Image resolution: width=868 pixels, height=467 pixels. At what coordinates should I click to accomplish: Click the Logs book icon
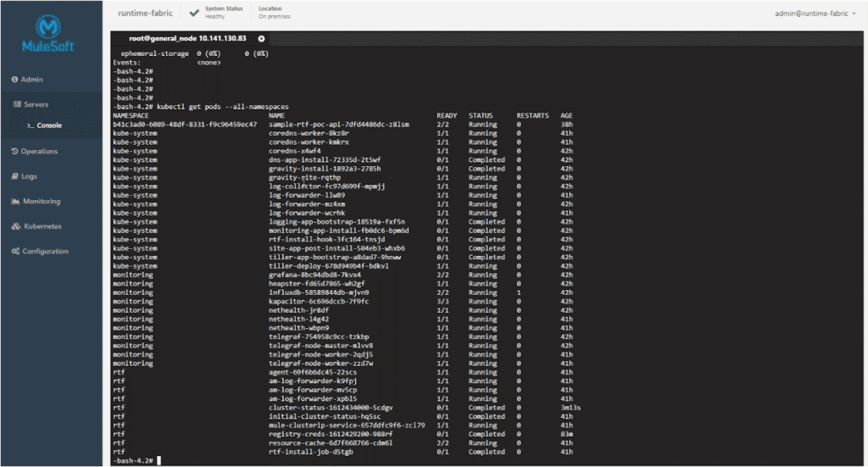[15, 176]
